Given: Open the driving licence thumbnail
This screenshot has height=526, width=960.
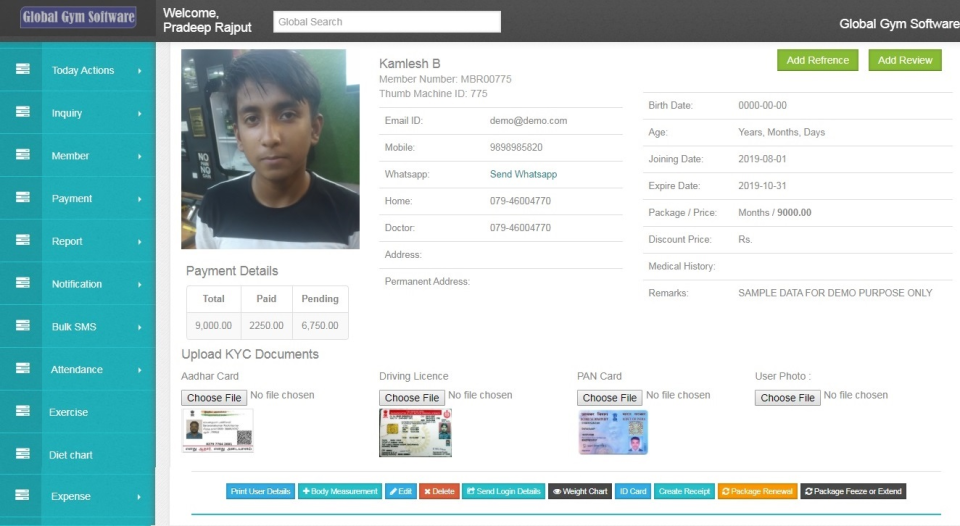Looking at the screenshot, I should pos(415,432).
